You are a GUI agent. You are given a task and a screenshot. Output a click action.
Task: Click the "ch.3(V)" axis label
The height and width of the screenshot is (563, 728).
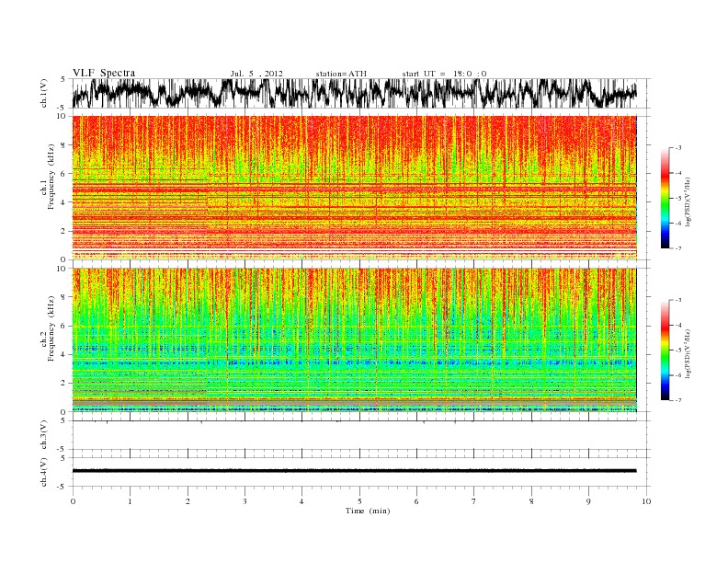(x=44, y=436)
